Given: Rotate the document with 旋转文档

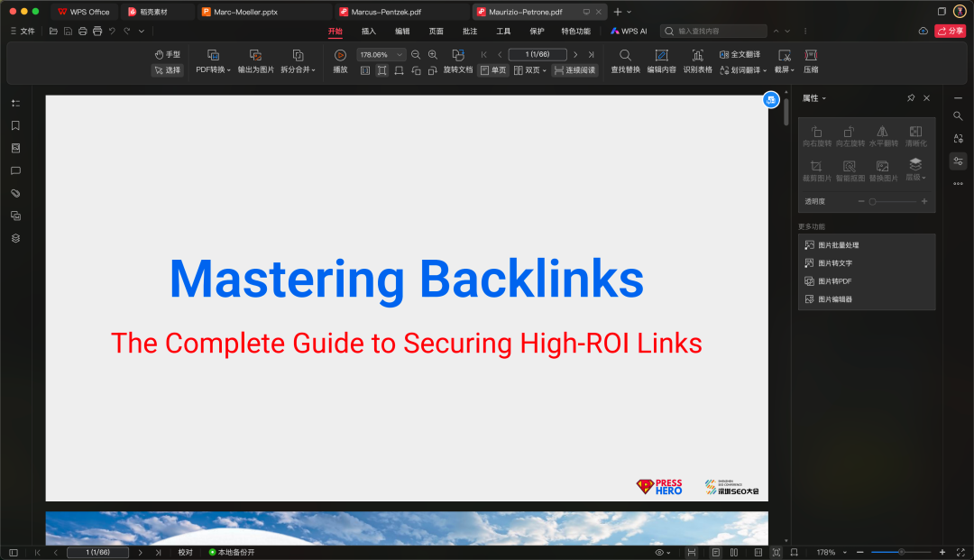Looking at the screenshot, I should (x=458, y=62).
